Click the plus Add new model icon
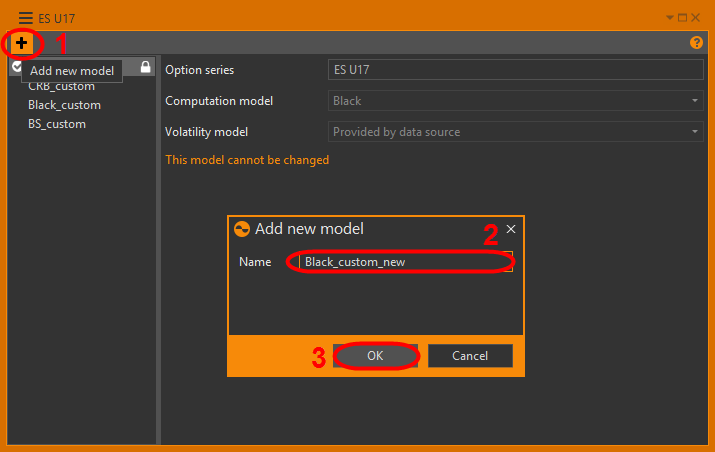715x452 pixels. point(21,43)
